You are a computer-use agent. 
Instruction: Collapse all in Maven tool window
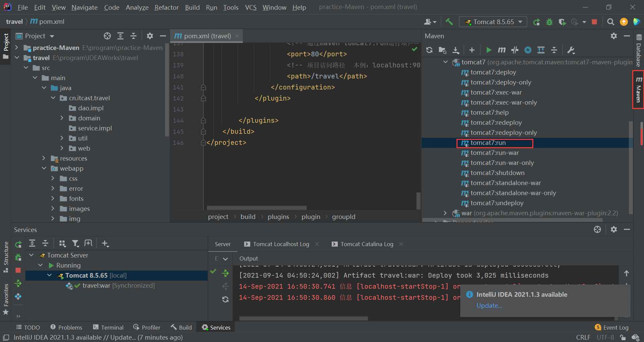pyautogui.click(x=554, y=50)
